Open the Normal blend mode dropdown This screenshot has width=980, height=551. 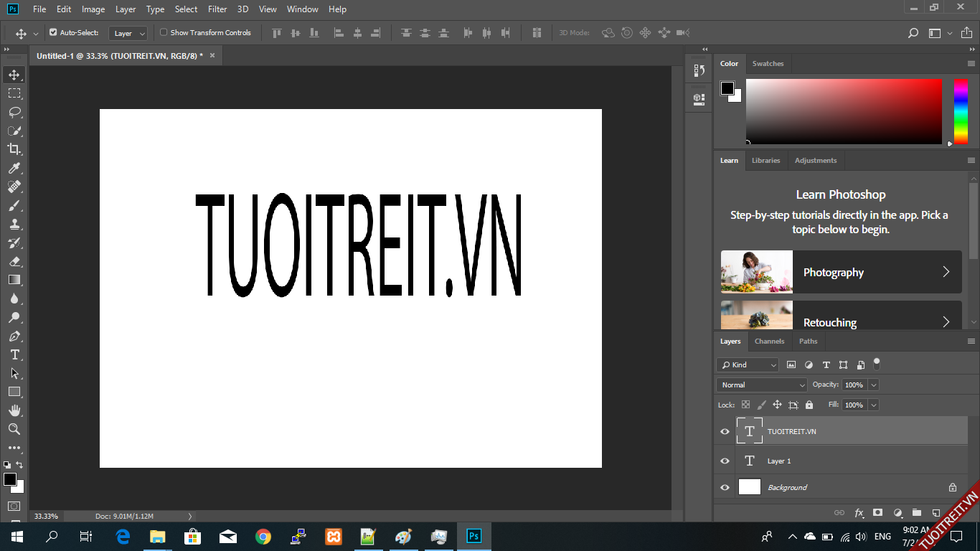pos(761,385)
